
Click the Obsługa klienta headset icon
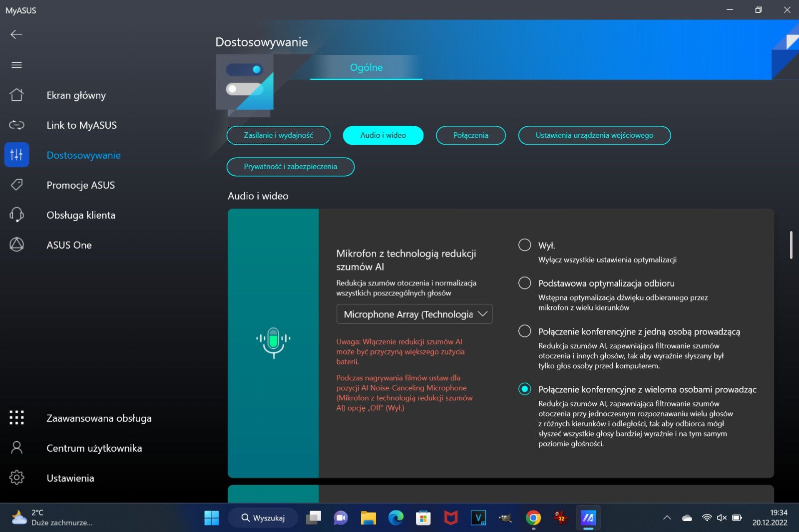[16, 215]
